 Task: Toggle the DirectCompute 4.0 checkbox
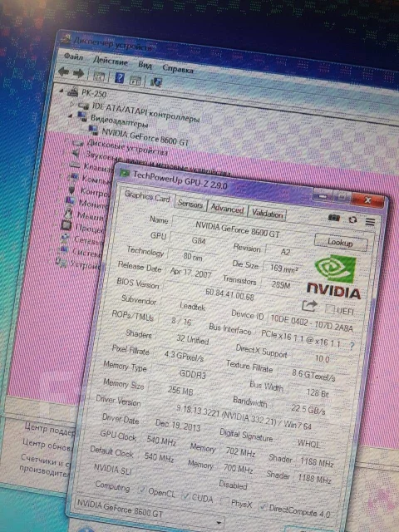(263, 506)
